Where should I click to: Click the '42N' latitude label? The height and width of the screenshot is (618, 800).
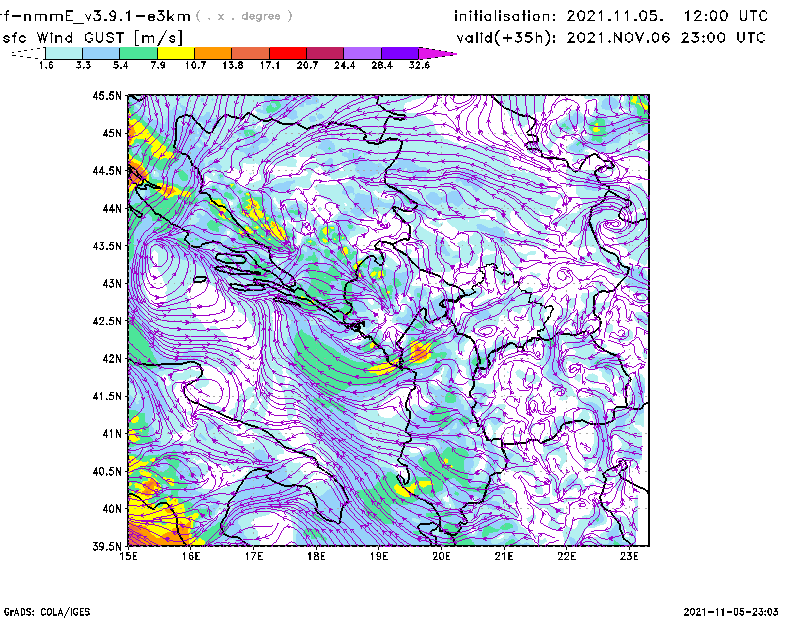tap(112, 359)
